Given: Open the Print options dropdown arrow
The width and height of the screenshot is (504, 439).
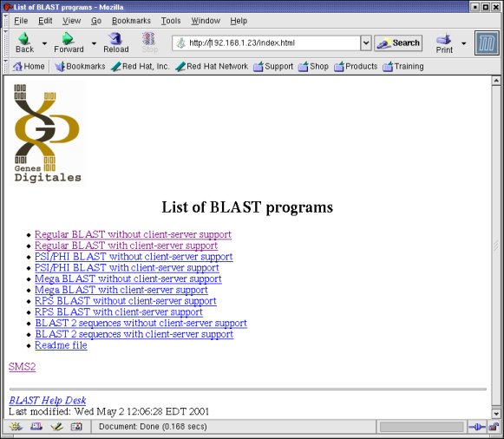Looking at the screenshot, I should point(463,43).
